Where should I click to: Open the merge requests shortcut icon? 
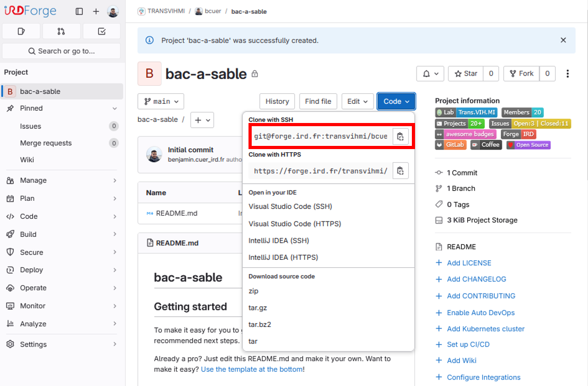pos(61,31)
